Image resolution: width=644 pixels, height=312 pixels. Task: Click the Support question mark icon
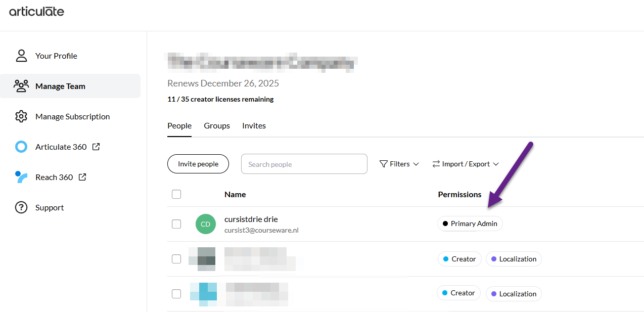21,207
